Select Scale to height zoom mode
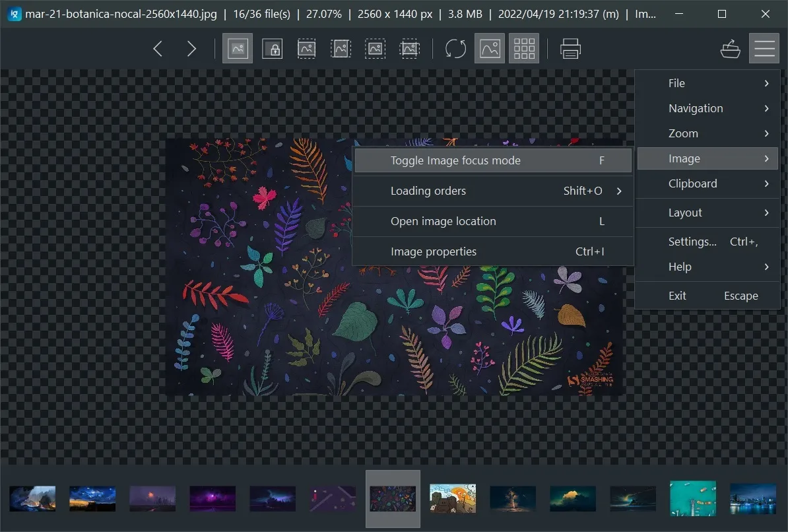Viewport: 788px width, 532px height. point(341,49)
